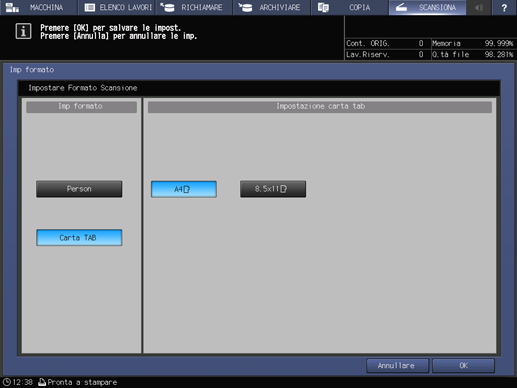Switch to the COPIA tab

(x=349, y=7)
